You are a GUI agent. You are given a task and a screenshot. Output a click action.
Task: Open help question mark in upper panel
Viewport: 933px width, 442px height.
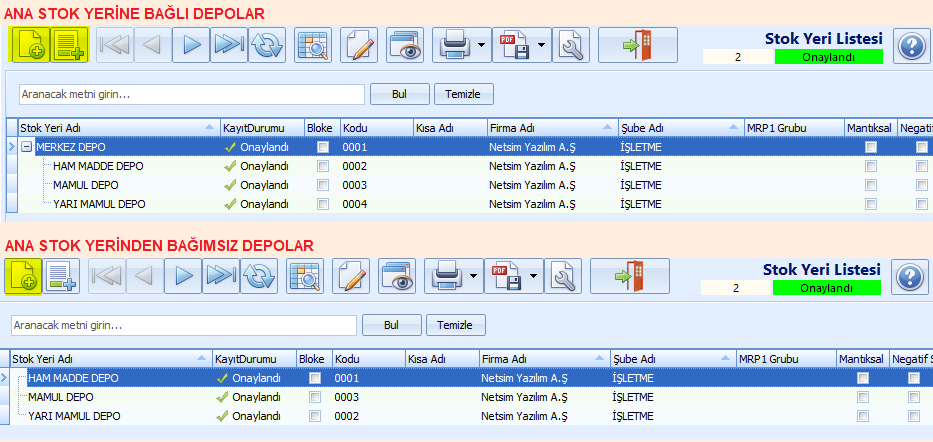tap(911, 46)
